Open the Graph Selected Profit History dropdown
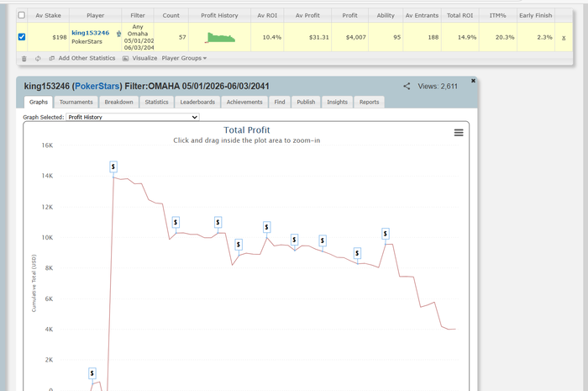Screen dimensions: 588x391 (x=133, y=117)
